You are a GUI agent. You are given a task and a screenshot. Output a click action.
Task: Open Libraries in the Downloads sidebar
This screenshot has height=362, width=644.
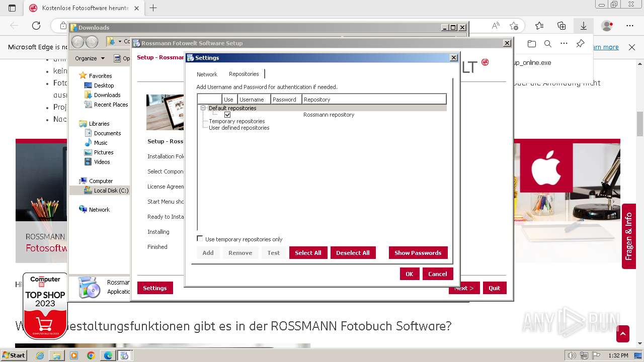pos(99,124)
